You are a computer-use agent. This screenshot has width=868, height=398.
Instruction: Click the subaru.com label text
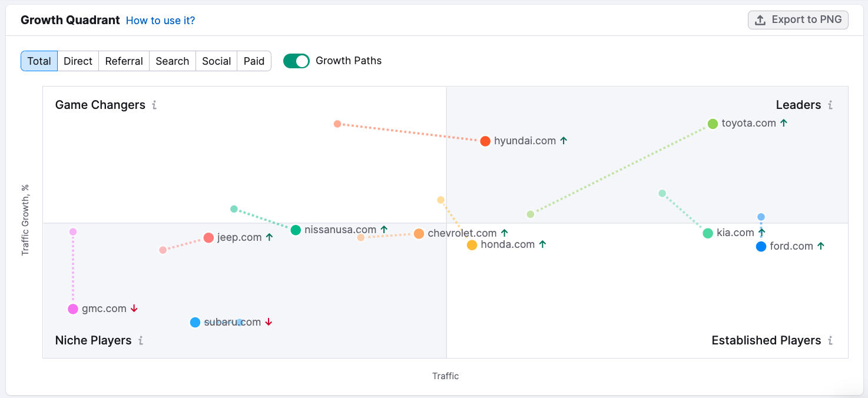pyautogui.click(x=233, y=322)
